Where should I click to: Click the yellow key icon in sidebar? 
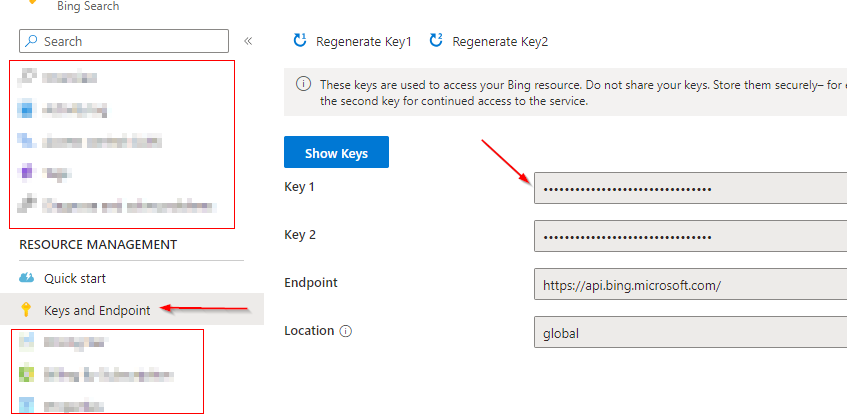[x=27, y=310]
